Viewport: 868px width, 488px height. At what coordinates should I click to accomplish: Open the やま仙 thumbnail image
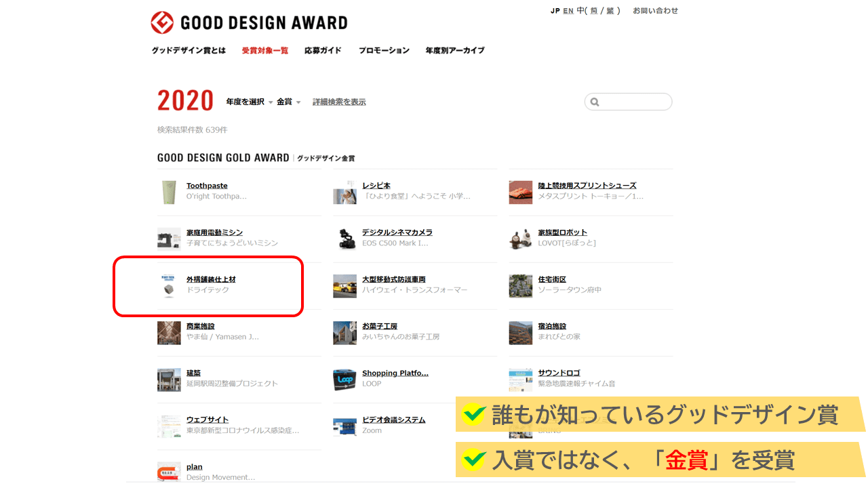point(169,333)
